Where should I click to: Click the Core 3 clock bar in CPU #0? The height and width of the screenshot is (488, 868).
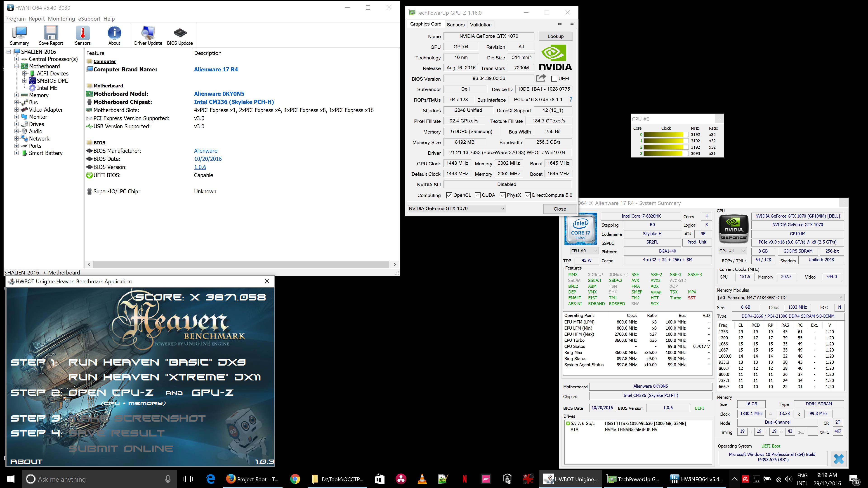tap(665, 154)
